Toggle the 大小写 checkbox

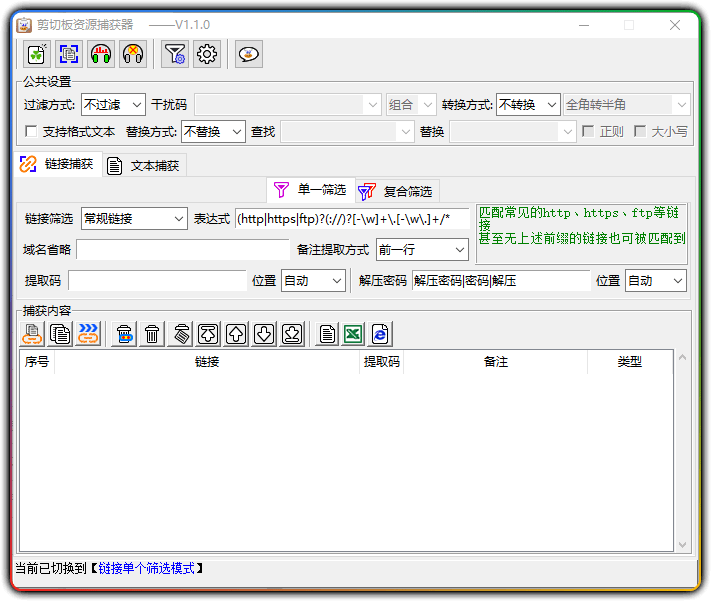coord(640,131)
